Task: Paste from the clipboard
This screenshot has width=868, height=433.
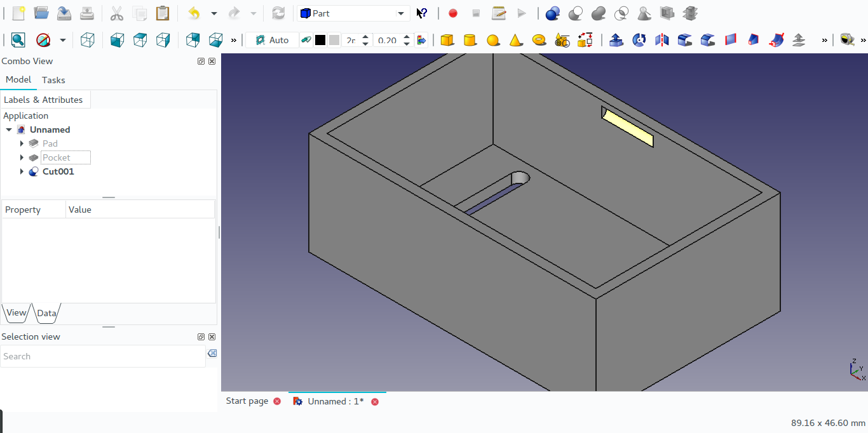Action: (163, 13)
